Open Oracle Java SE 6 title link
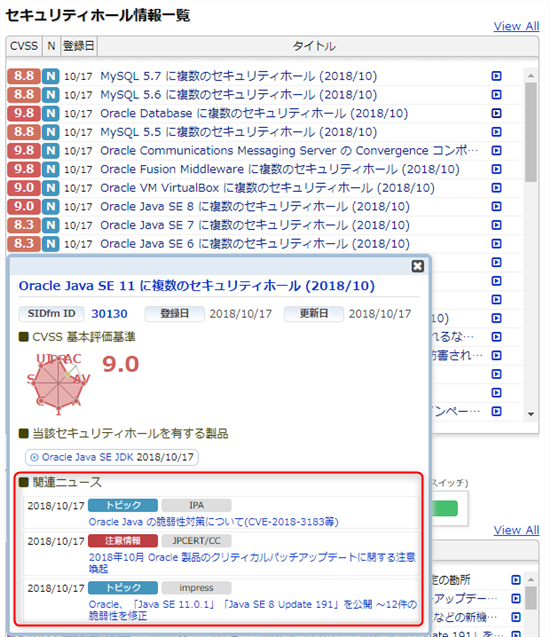The height and width of the screenshot is (637, 550). [255, 244]
